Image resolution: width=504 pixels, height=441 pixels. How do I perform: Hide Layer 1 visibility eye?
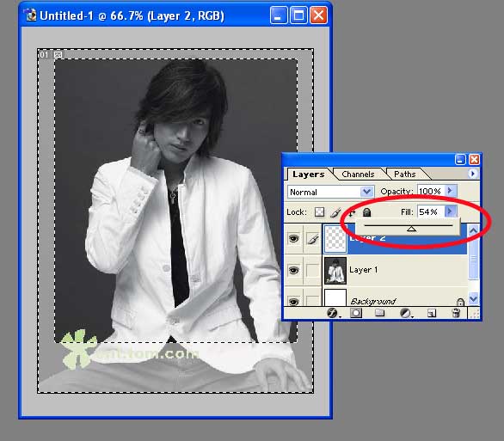tap(293, 270)
